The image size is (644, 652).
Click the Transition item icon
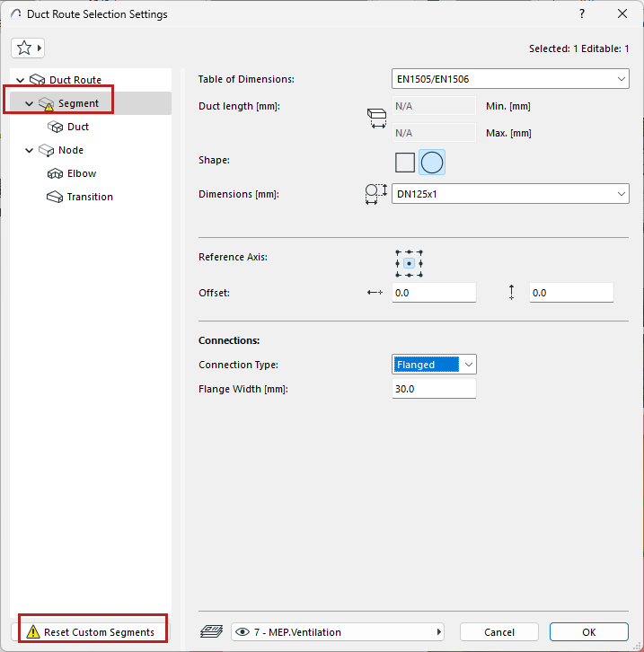pyautogui.click(x=55, y=197)
